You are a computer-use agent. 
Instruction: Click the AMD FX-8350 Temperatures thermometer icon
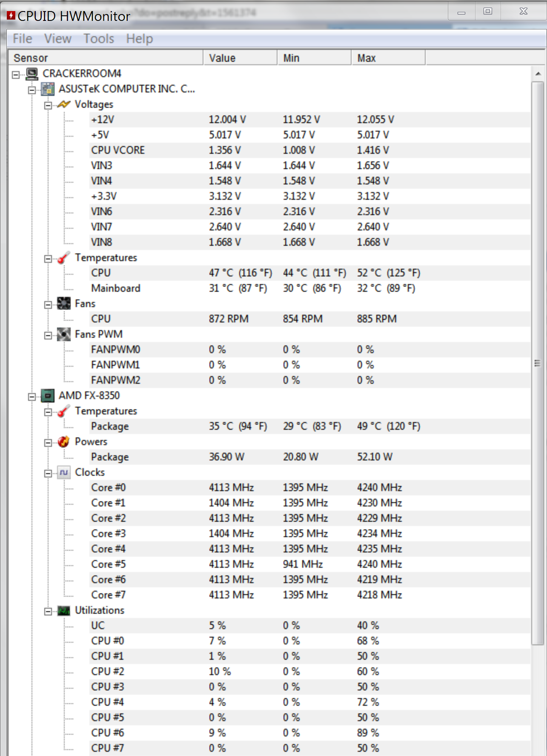[x=64, y=411]
